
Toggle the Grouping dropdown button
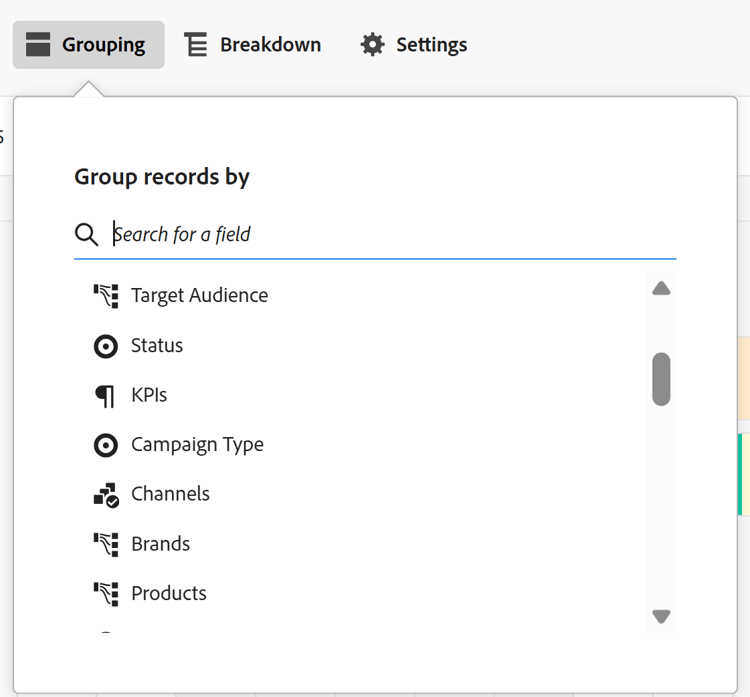(89, 45)
